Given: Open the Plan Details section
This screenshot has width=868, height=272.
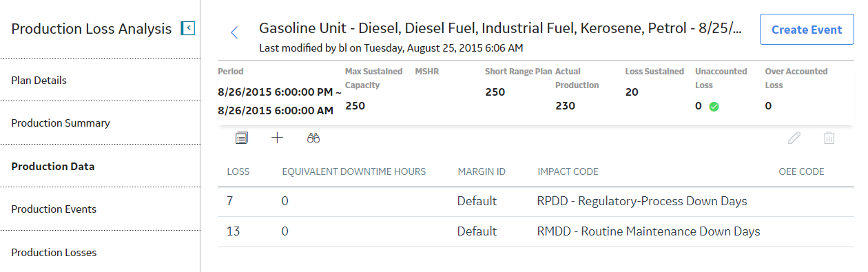Looking at the screenshot, I should pyautogui.click(x=39, y=80).
